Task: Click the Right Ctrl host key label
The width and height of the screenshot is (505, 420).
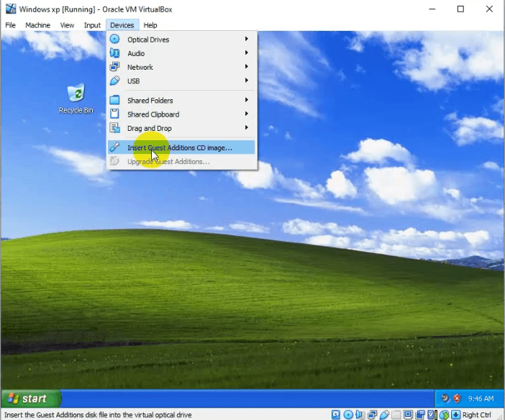Action: 477,415
